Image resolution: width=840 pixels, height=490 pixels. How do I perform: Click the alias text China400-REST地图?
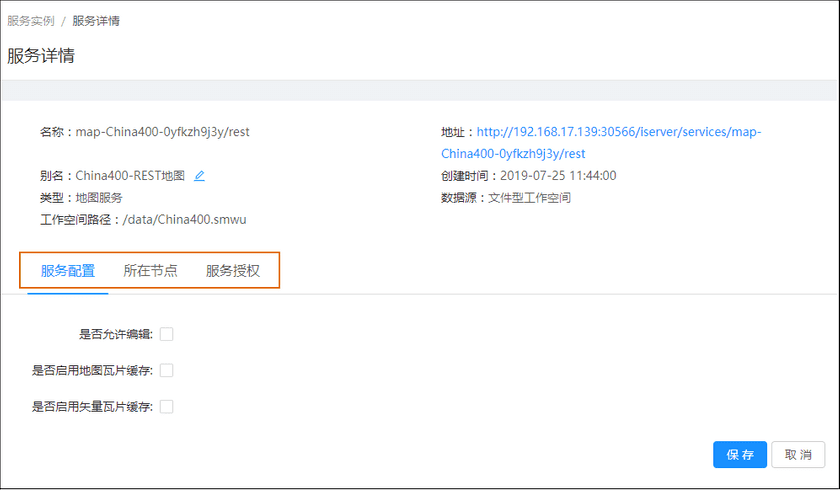coord(130,176)
